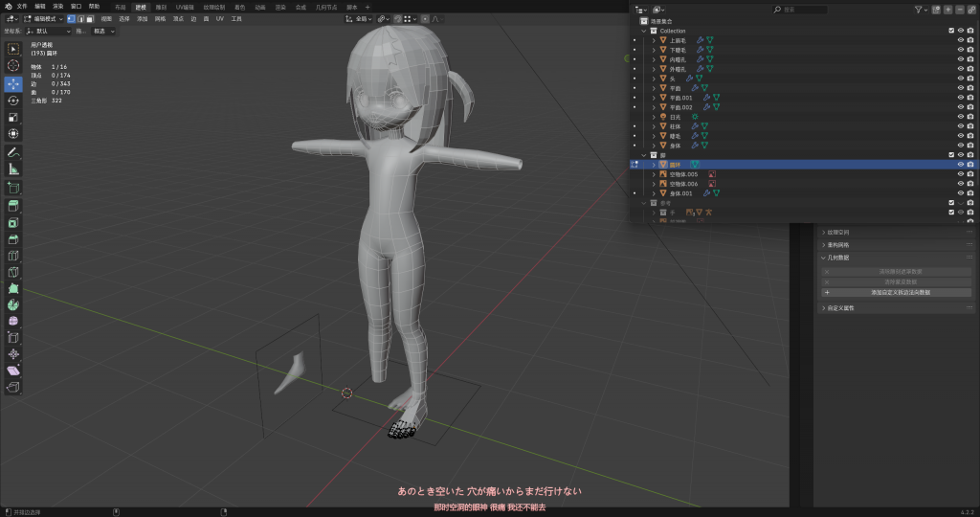Select the Move tool in the toolbar

click(x=13, y=83)
